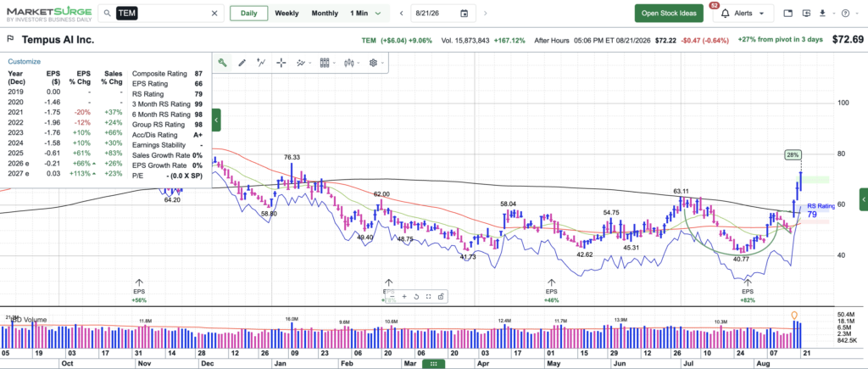Expand the right side panel green arrow tab
Screen dimensions: 868x369
pyautogui.click(x=864, y=199)
